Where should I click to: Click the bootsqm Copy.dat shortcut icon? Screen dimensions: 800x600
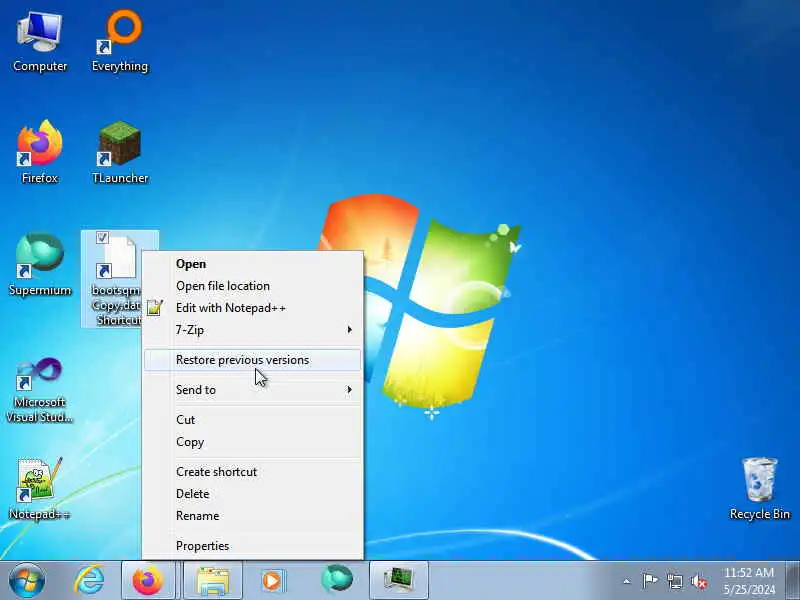click(117, 258)
